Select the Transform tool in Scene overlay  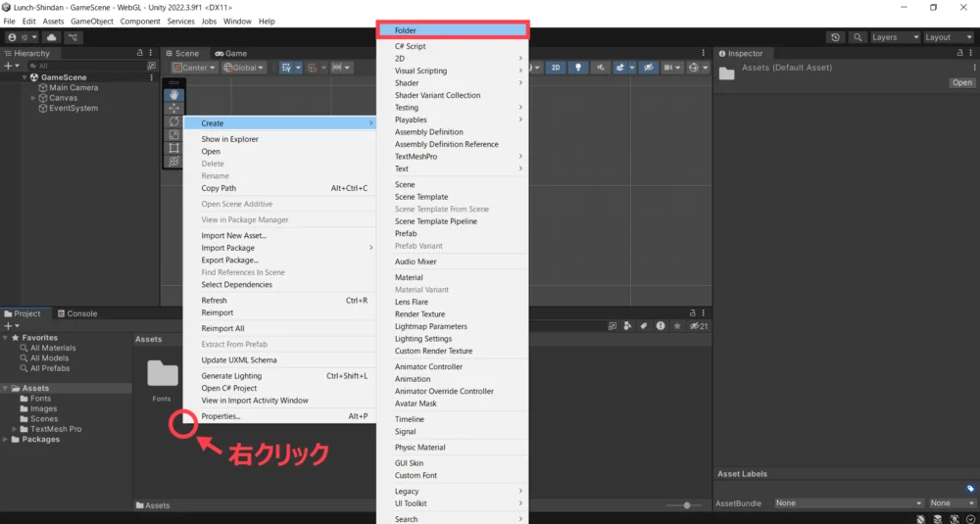click(x=173, y=162)
